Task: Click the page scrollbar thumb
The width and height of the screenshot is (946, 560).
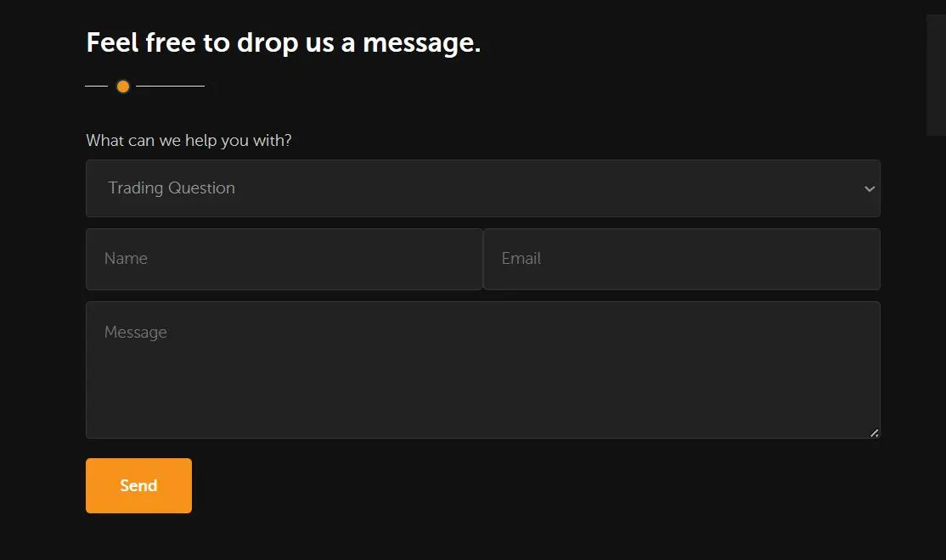Action: click(936, 76)
